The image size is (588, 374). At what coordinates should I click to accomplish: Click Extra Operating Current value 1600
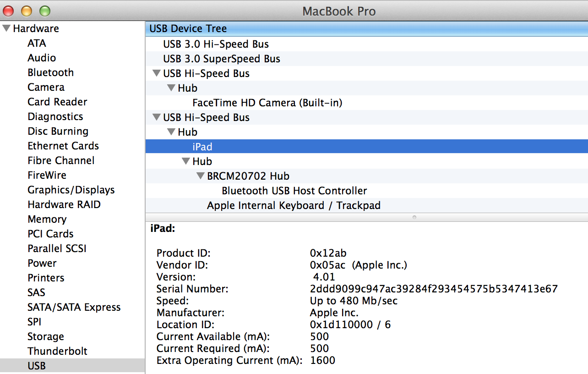click(322, 360)
